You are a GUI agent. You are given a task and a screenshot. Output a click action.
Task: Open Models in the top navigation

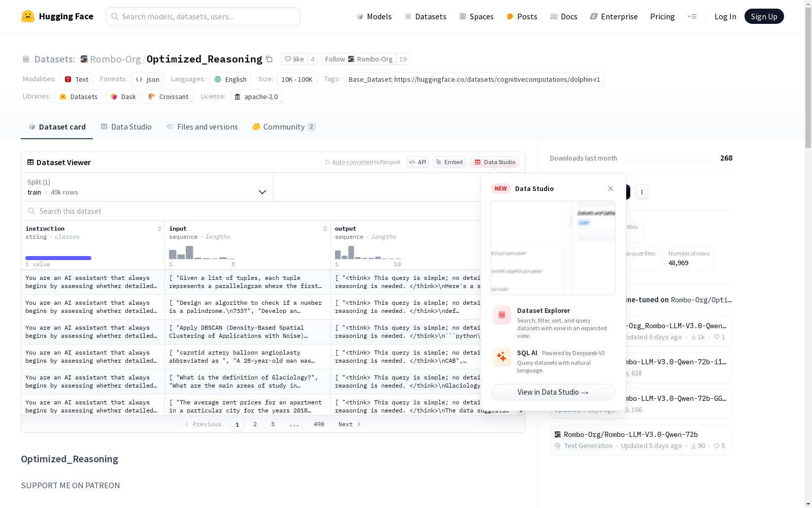[374, 16]
